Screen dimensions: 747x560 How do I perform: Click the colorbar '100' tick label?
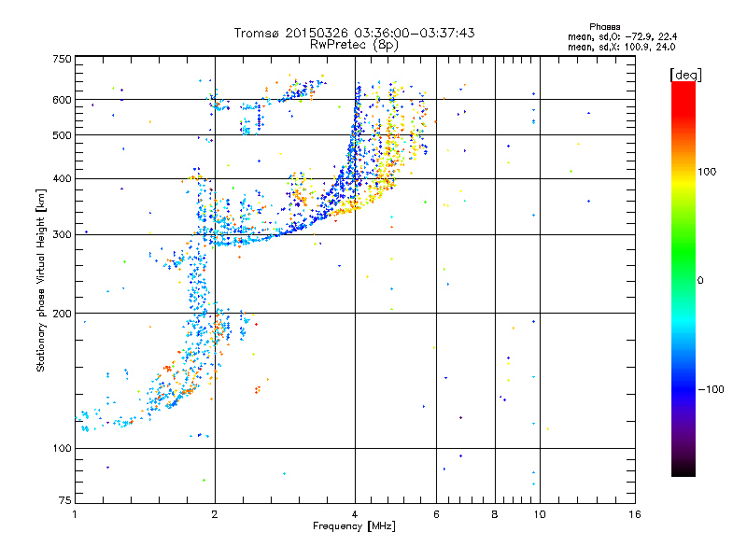[x=707, y=172]
